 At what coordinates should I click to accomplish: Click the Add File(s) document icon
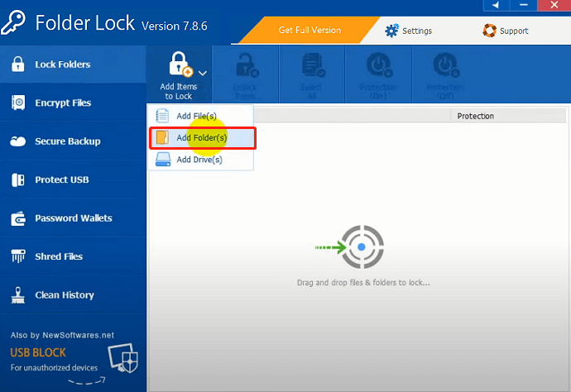162,116
